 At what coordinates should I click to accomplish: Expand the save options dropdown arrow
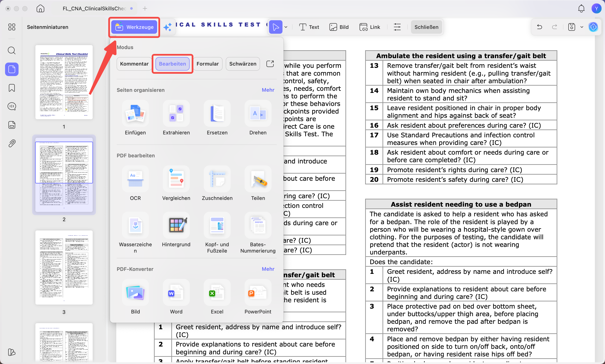tap(582, 27)
